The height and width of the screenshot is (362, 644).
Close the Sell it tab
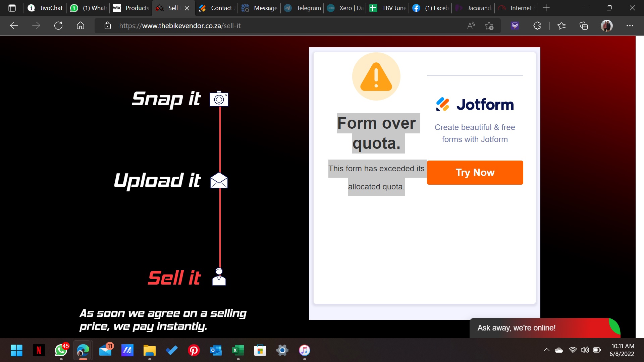[x=187, y=8]
